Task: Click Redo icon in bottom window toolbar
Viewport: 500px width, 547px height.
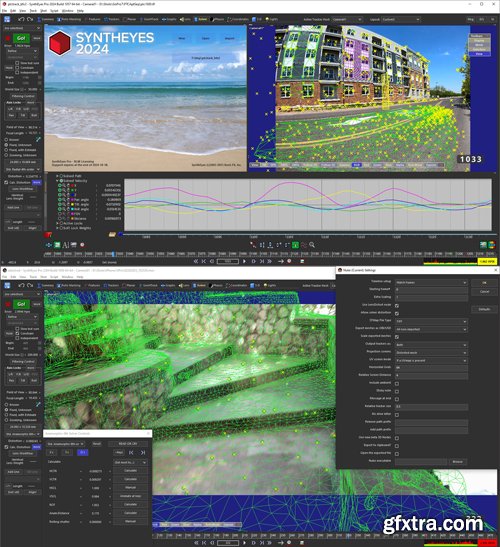Action: point(30,285)
